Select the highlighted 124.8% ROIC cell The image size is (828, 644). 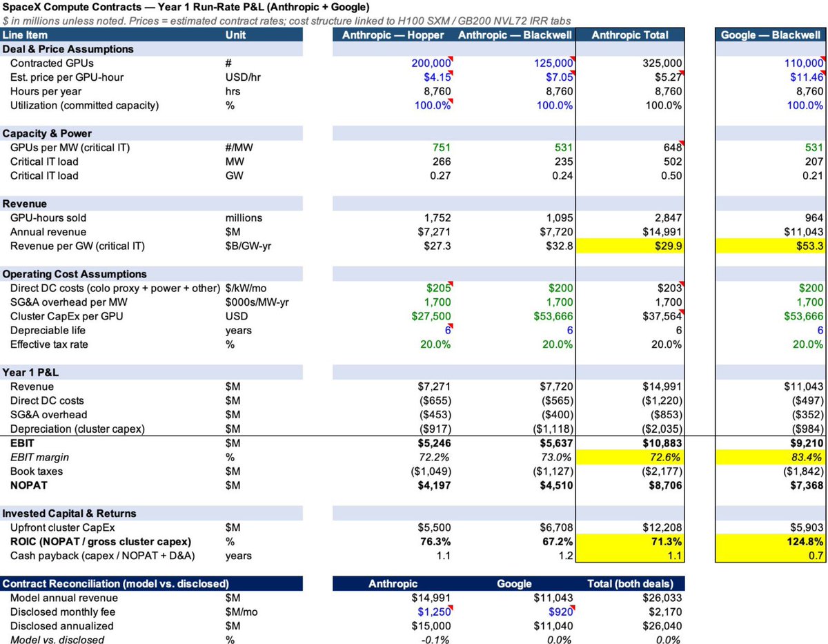771,542
